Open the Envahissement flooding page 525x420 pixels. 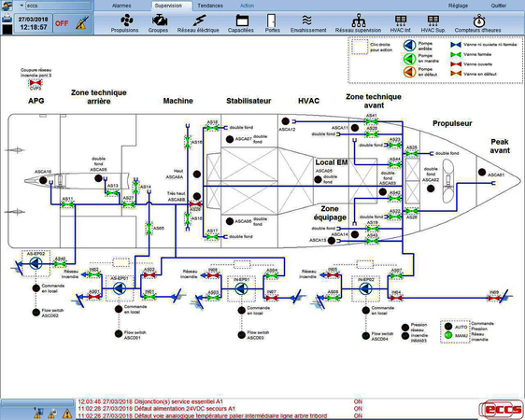(308, 23)
